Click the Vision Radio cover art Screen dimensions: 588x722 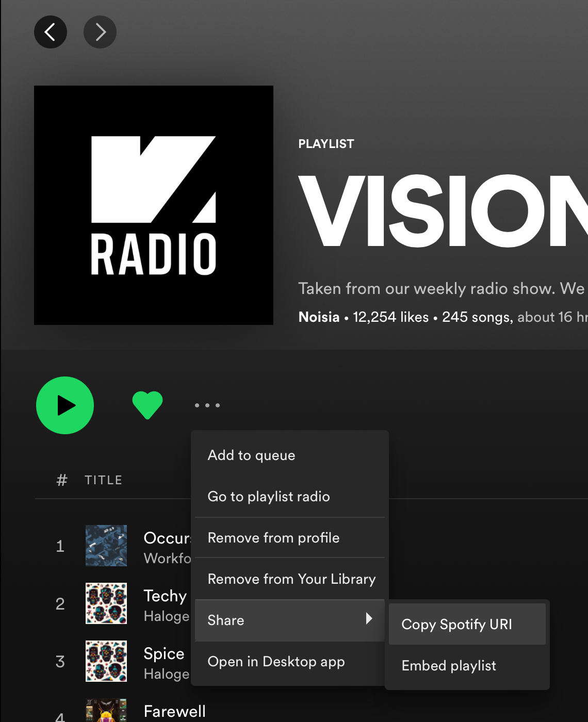click(154, 205)
